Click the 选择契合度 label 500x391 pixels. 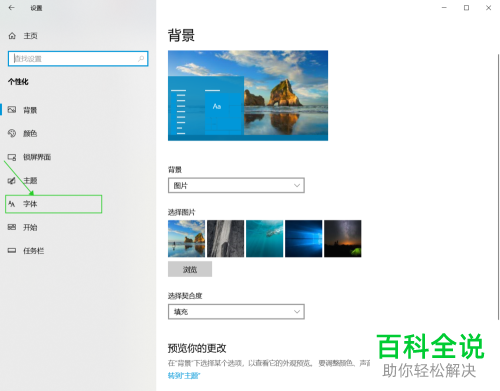(x=185, y=296)
